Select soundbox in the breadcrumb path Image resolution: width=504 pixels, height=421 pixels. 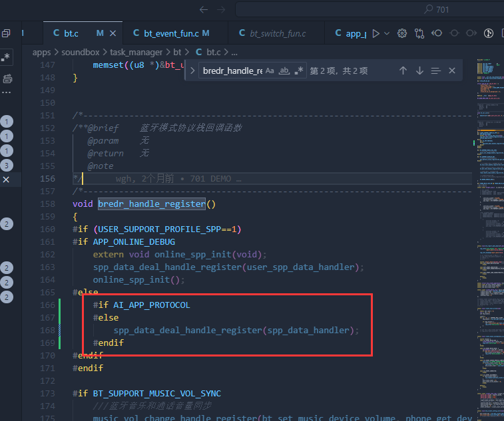point(81,53)
